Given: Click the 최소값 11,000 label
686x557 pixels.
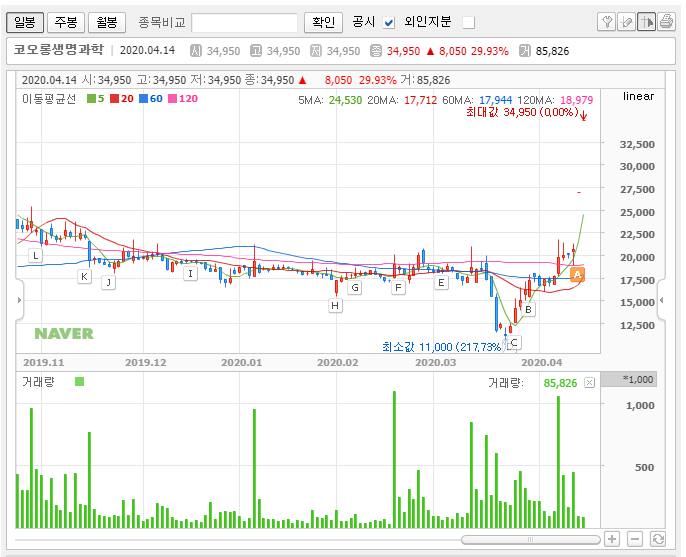Looking at the screenshot, I should point(442,347).
